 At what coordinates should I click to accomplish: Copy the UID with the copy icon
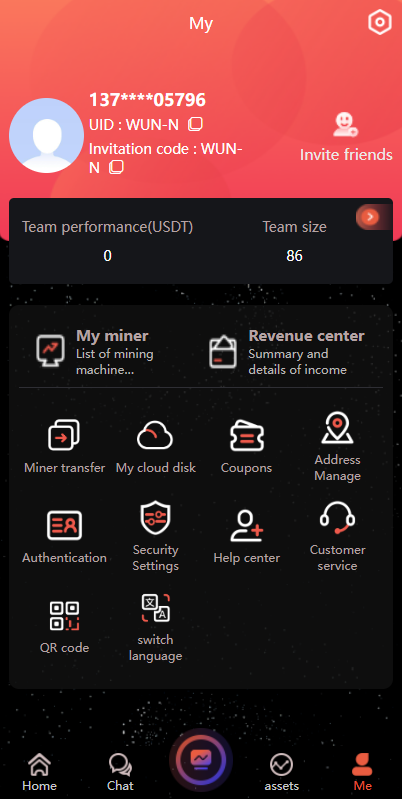(196, 124)
